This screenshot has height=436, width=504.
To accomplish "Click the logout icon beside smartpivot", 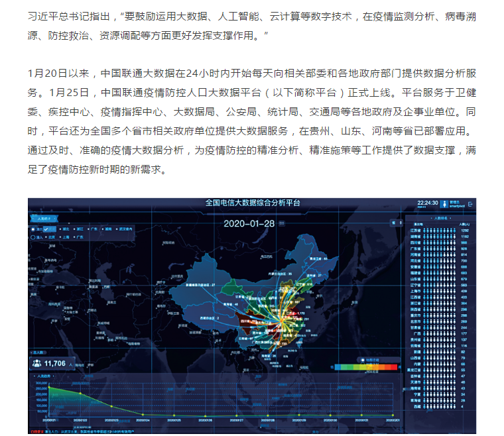I will point(470,204).
